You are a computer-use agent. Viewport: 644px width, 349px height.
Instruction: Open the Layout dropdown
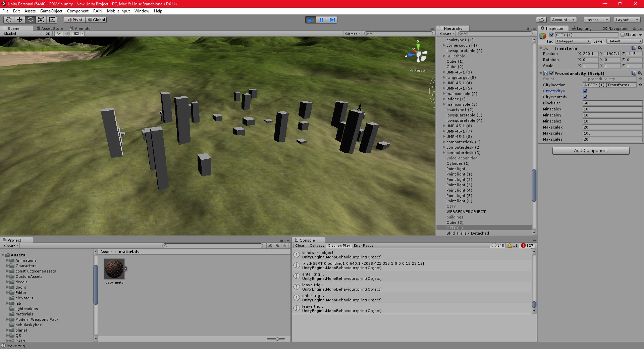(x=627, y=20)
